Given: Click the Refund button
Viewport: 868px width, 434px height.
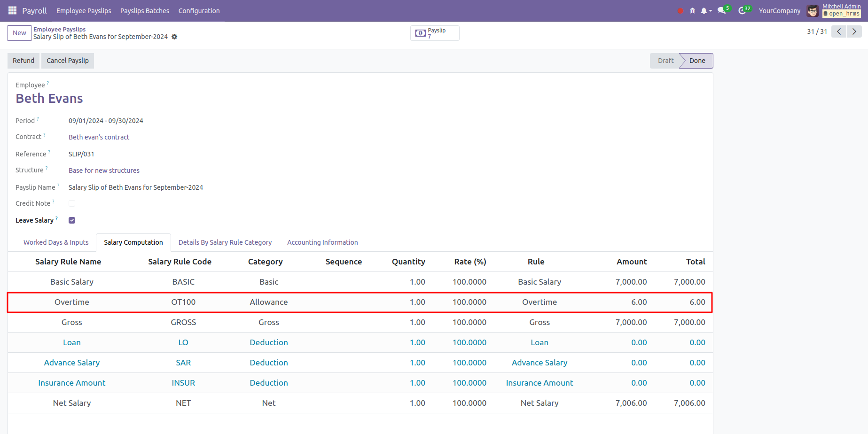Looking at the screenshot, I should tap(23, 61).
